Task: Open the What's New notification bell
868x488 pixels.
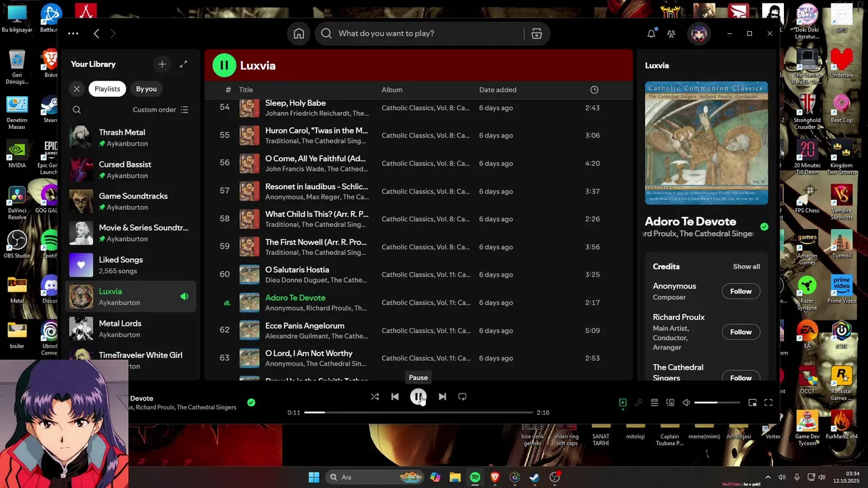Action: 651,33
